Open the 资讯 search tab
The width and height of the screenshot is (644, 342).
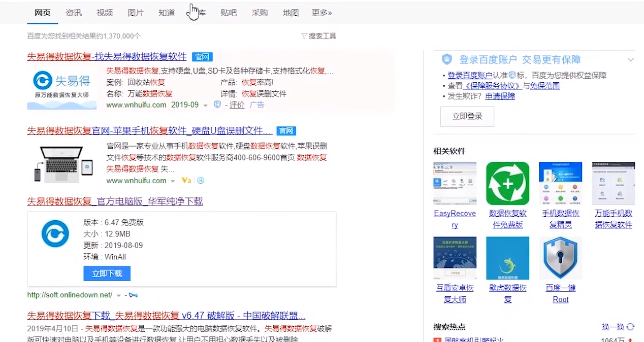(74, 13)
